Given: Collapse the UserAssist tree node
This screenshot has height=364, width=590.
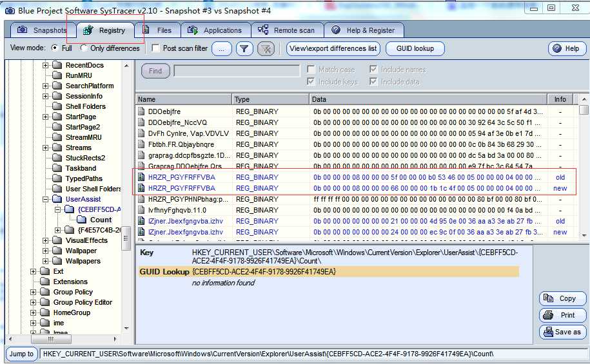Looking at the screenshot, I should pos(46,199).
